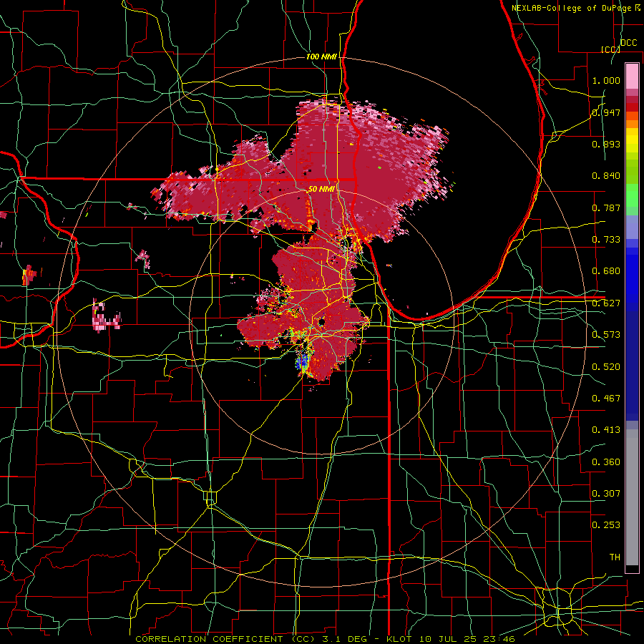Select the 0.307 scale value
Image resolution: width=644 pixels, height=644 pixels.
coord(606,494)
